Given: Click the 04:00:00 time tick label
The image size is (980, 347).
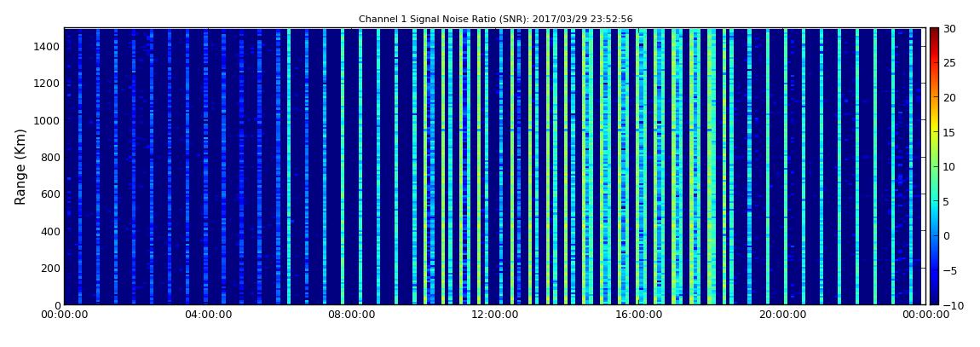Looking at the screenshot, I should point(208,315).
